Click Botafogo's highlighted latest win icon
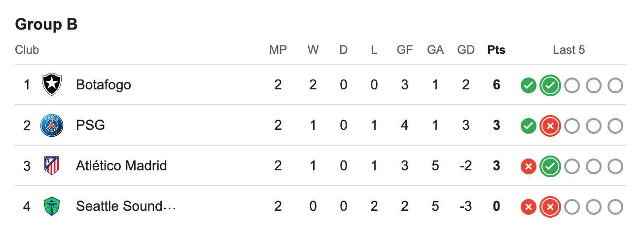 550,85
